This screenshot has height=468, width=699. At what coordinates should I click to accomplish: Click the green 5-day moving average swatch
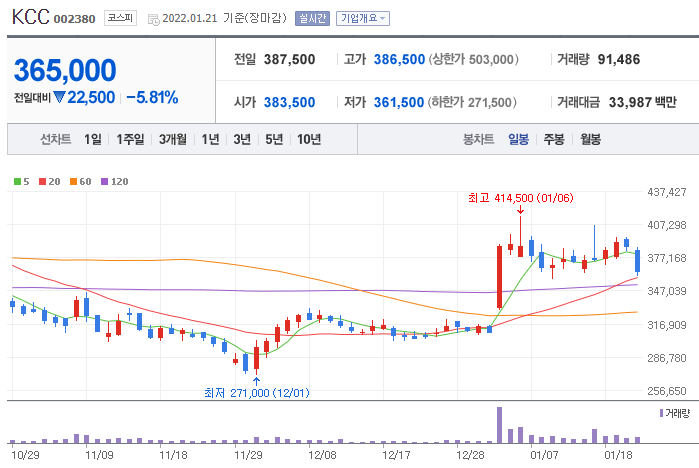pos(17,181)
